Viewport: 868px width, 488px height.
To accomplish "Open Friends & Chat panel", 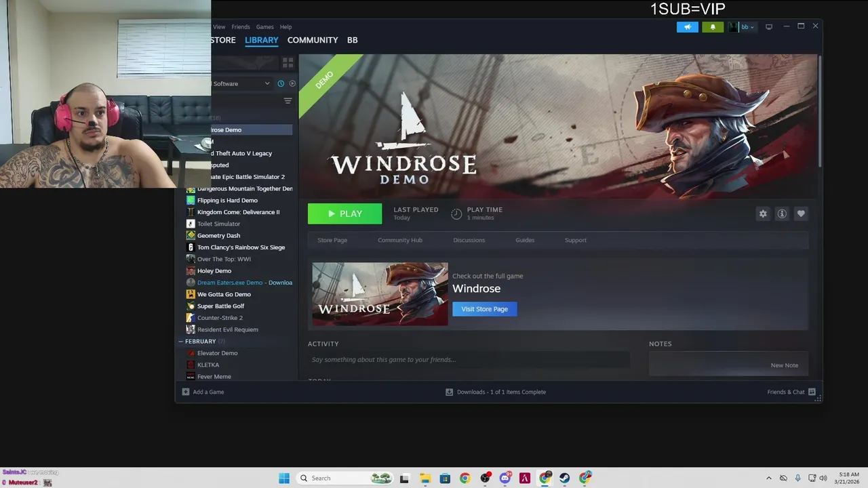I will 791,392.
